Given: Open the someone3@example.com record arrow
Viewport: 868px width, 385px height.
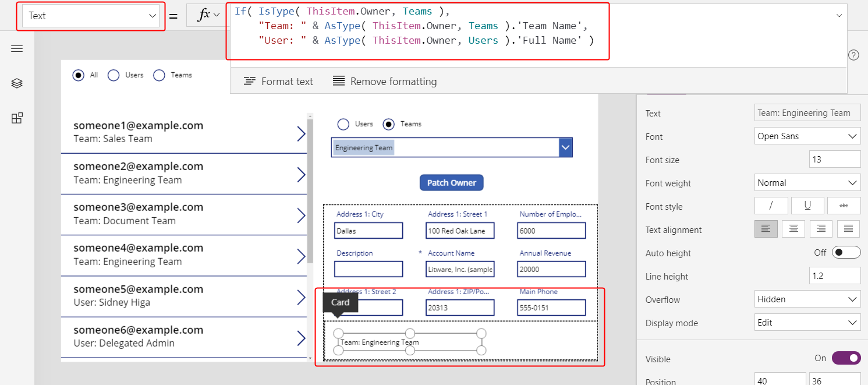Looking at the screenshot, I should [x=301, y=216].
